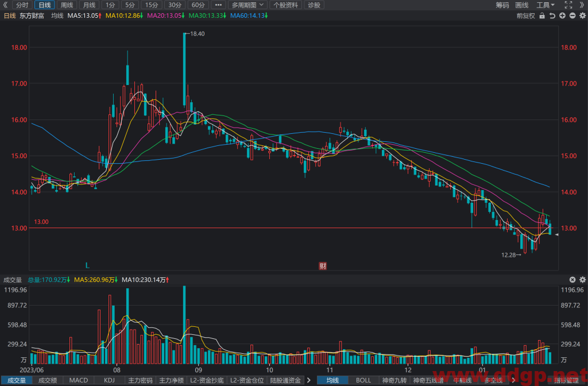Enter fullscreen chart view
This screenshot has height=386, width=588.
click(568, 5)
